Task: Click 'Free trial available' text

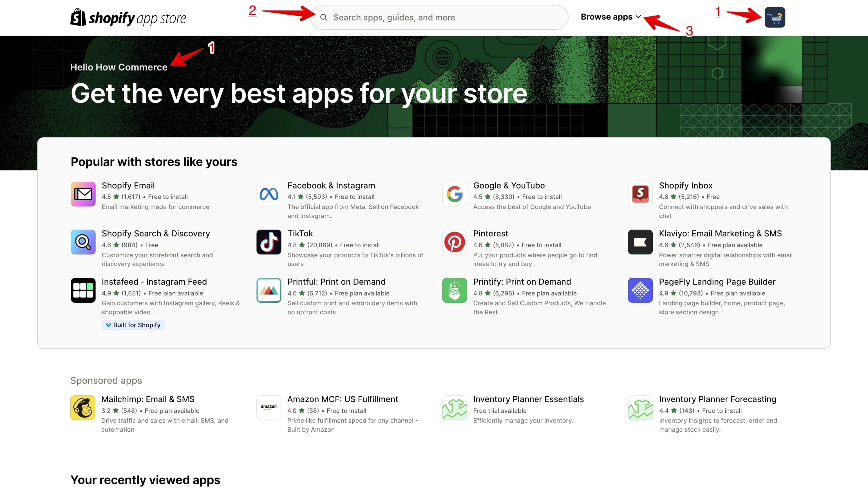Action: (x=499, y=410)
